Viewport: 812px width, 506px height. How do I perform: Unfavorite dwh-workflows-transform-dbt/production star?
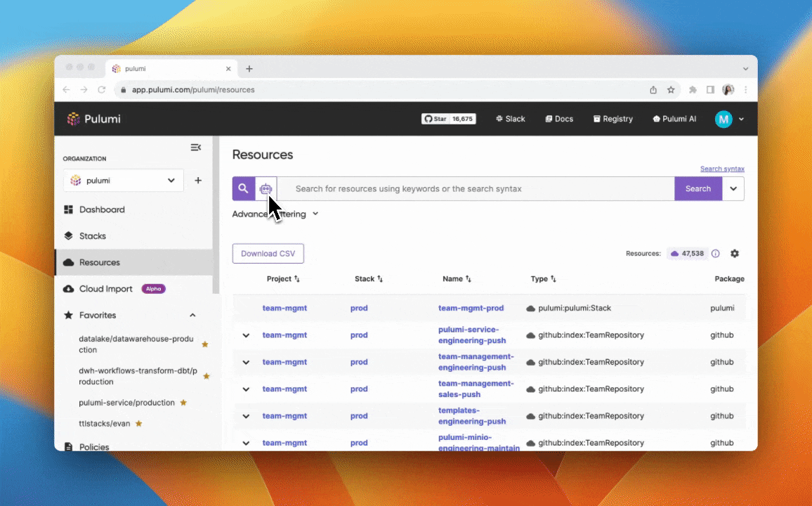pos(207,376)
